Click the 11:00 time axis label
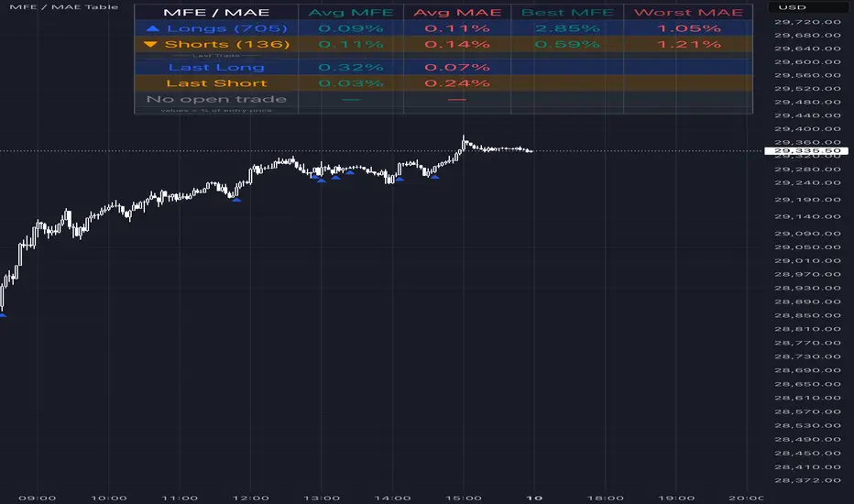Viewport: 854px width, 504px height. [180, 498]
